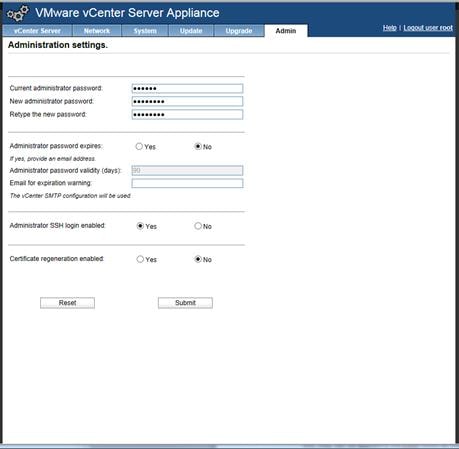Open the Help link

[389, 28]
